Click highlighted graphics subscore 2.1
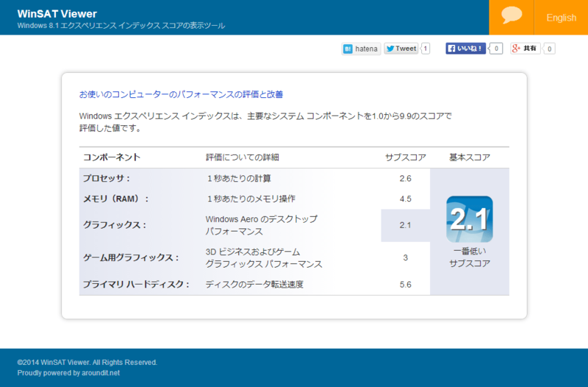Screen dimensions: 588x387 coord(406,225)
